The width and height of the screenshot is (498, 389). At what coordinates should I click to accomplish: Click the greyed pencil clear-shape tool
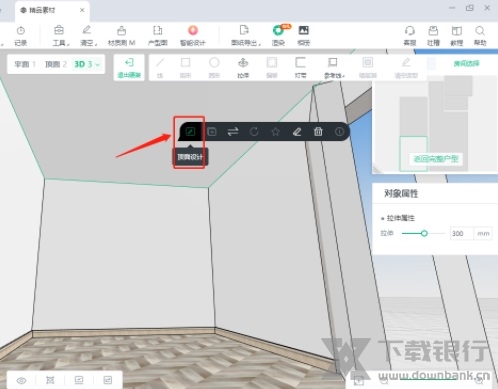(406, 68)
